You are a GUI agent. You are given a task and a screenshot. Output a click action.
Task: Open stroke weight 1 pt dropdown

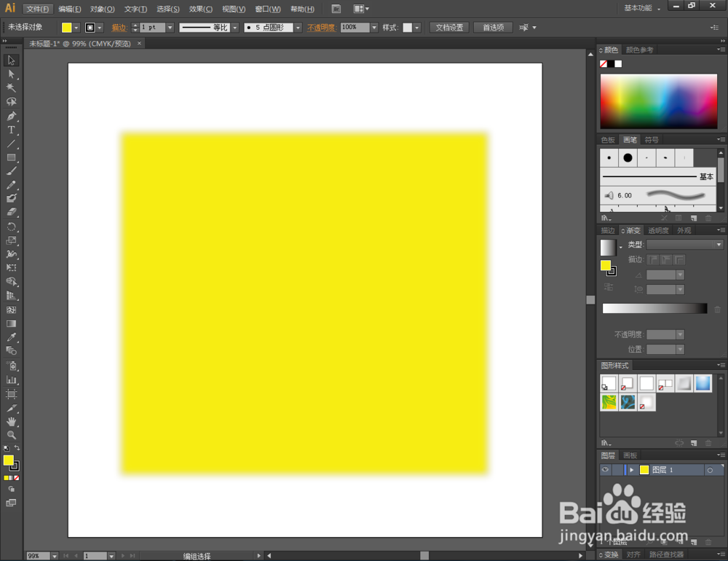click(170, 28)
